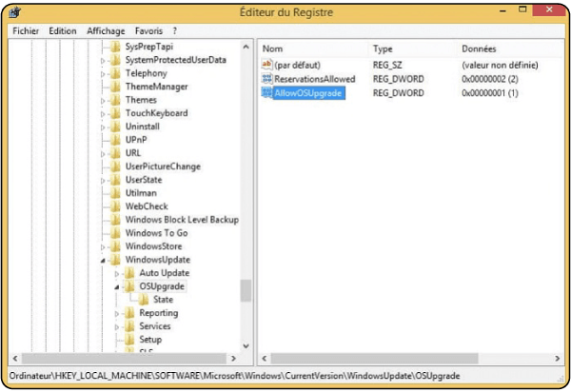Image resolution: width=571 pixels, height=392 pixels.
Task: Click the folder icon next to State
Action: tap(143, 300)
